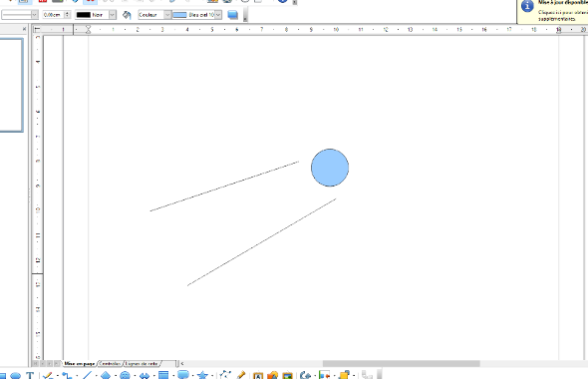Switch to the Lignes de cote tab
588x379 pixels.
[x=142, y=364]
